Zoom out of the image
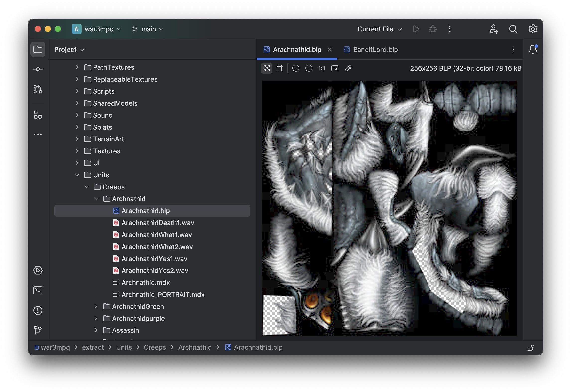The width and height of the screenshot is (571, 392). (309, 68)
